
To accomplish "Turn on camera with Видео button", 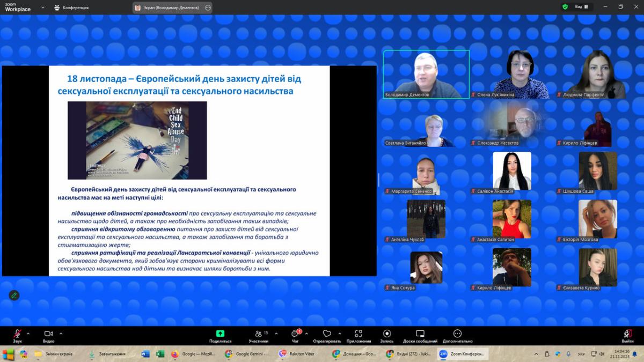I will [48, 335].
